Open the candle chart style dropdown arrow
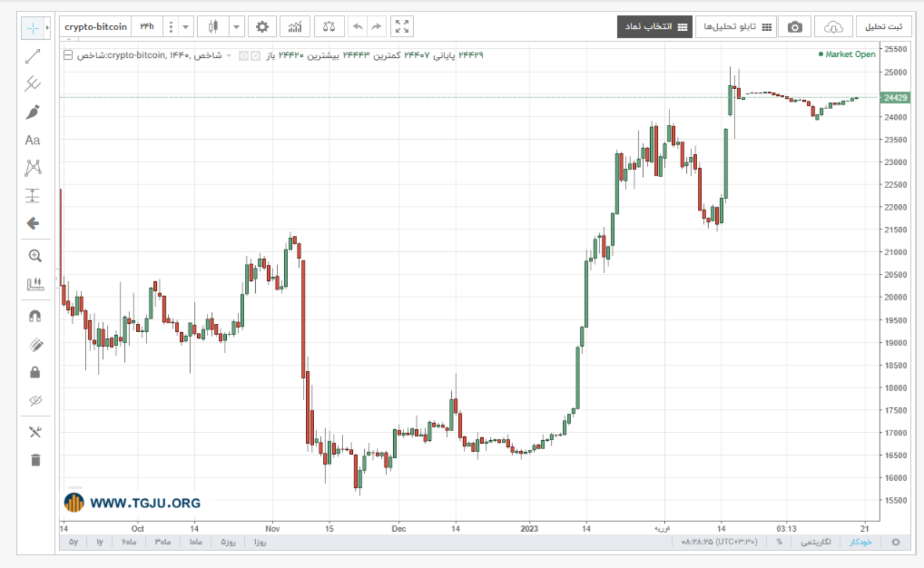 tap(236, 27)
